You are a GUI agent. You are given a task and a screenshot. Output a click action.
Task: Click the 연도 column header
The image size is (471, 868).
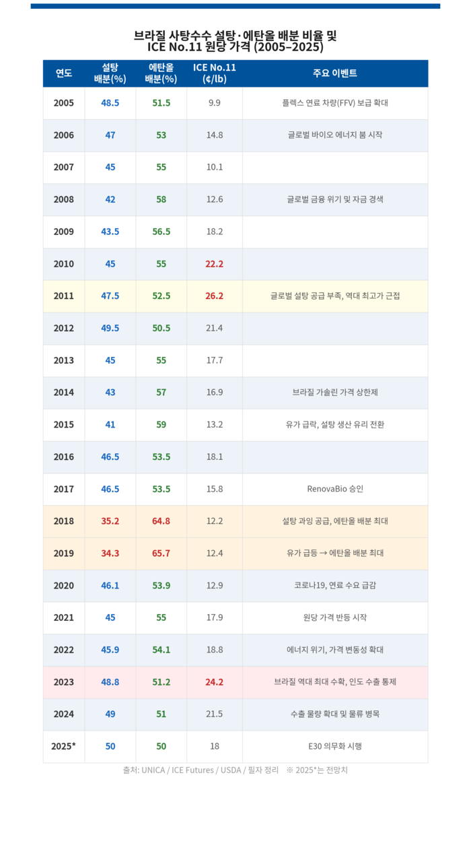click(x=64, y=73)
